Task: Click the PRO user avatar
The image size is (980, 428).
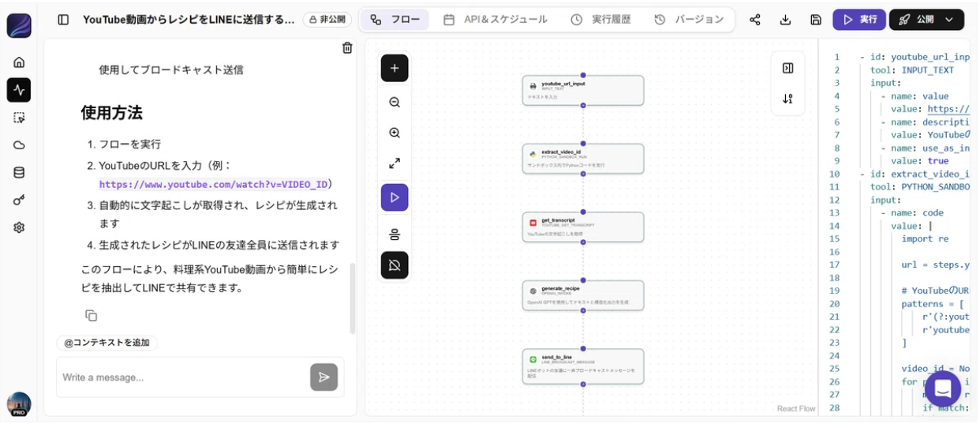Action: coord(19,404)
